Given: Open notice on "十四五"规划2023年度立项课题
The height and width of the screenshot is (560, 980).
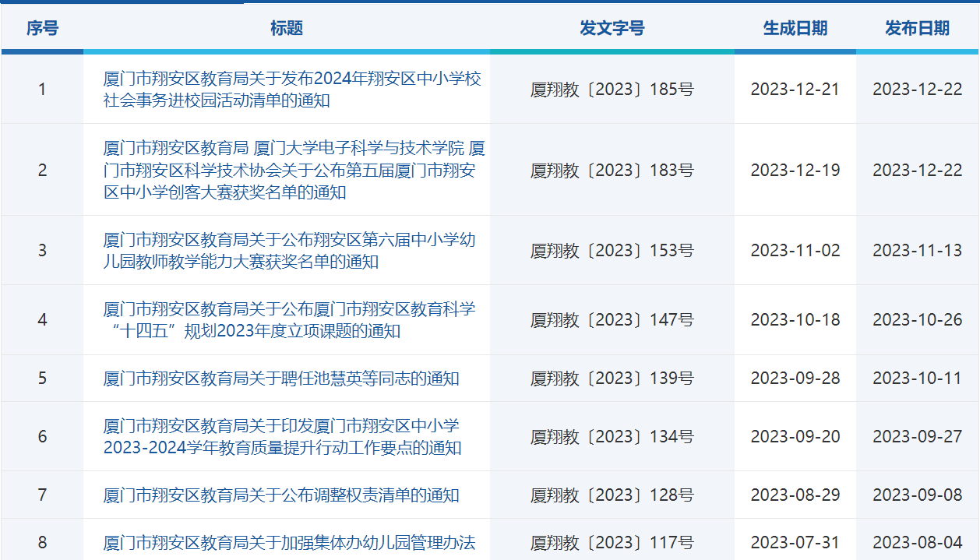Looking at the screenshot, I should point(289,320).
